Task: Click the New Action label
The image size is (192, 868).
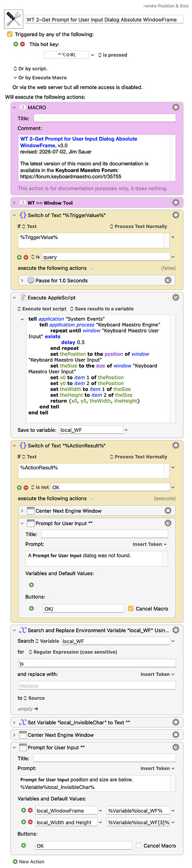Action: [x=32, y=862]
